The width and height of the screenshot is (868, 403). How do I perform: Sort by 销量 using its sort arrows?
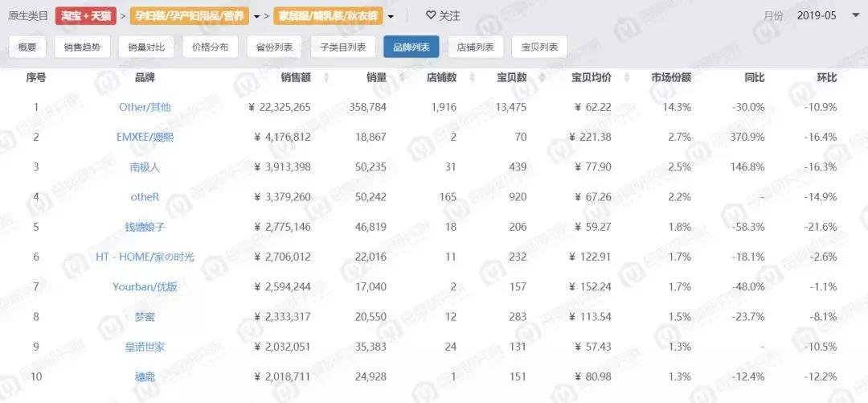tap(401, 78)
